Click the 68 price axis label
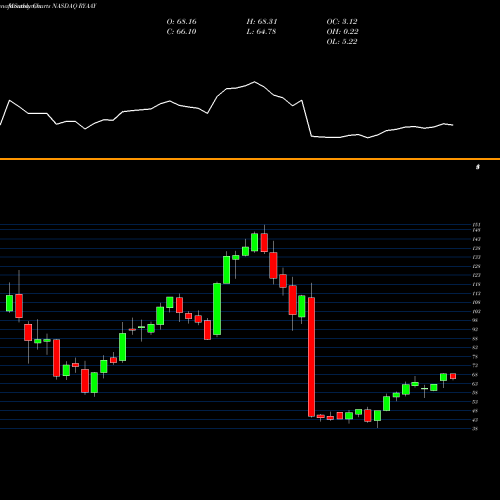Image resolution: width=500 pixels, height=500 pixels. 475,375
